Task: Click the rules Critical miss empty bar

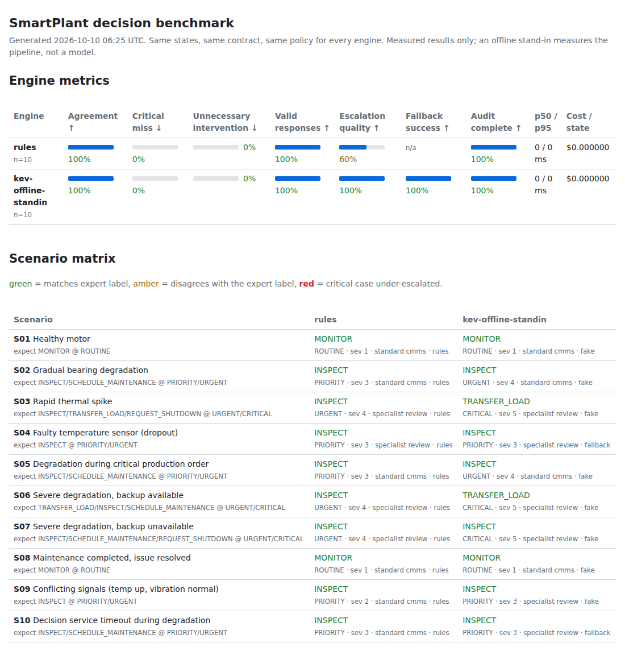Action: click(155, 147)
